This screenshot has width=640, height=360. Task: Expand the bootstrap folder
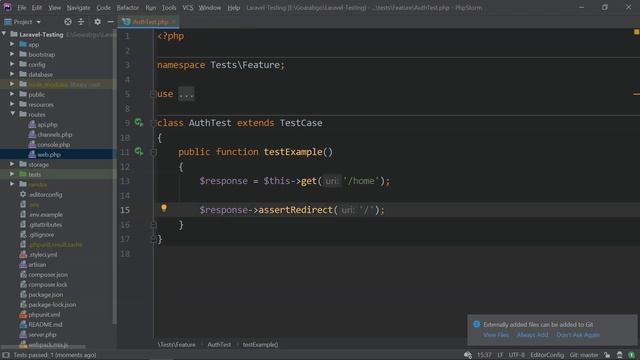12,54
